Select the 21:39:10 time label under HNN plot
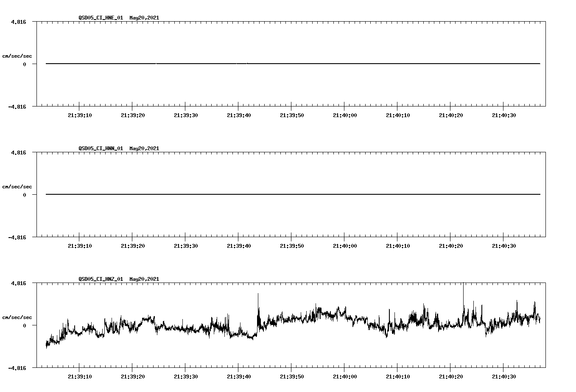The height and width of the screenshot is (392, 576). (80, 246)
